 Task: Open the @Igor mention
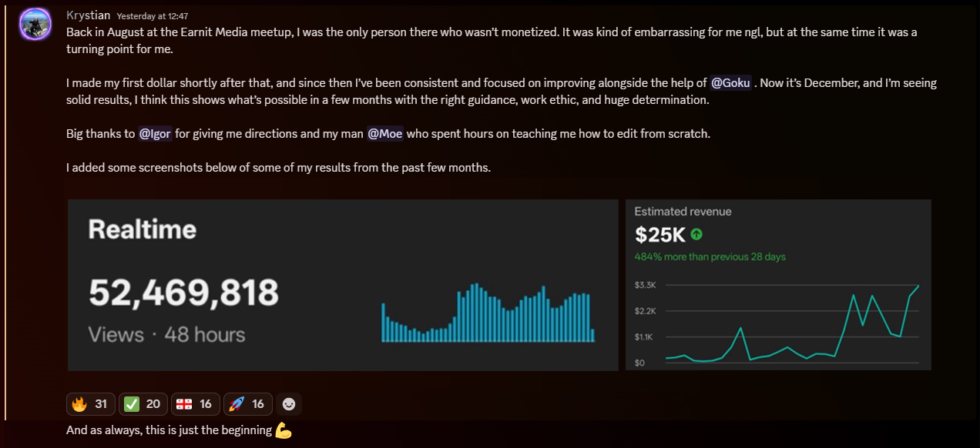point(154,134)
